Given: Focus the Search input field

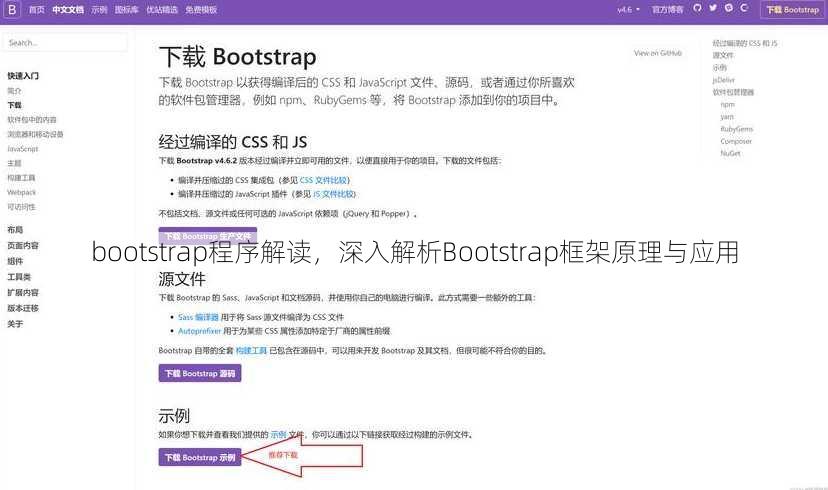Looking at the screenshot, I should (x=65, y=43).
